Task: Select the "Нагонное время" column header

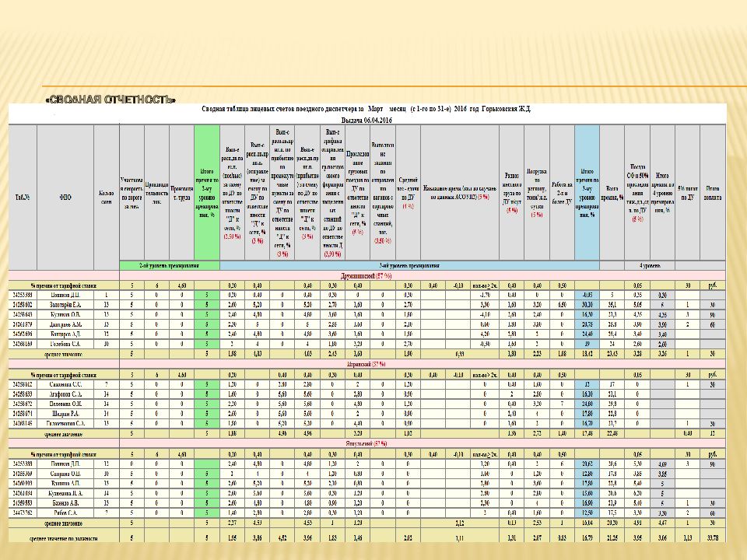Action: (460, 193)
